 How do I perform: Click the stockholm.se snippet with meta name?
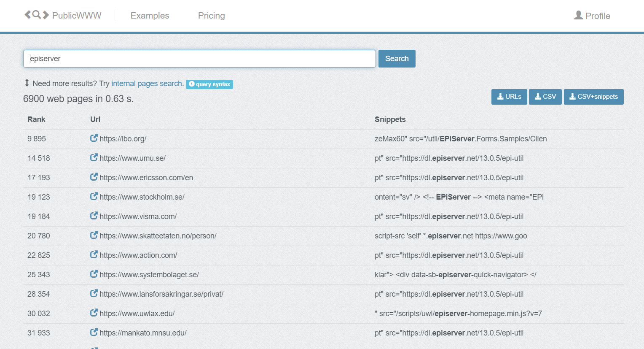(x=459, y=197)
